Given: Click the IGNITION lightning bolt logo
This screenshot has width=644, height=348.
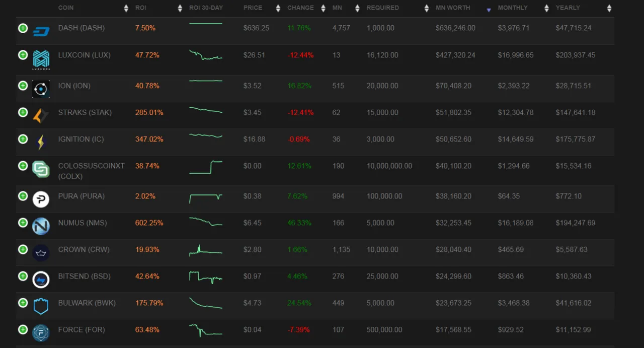Looking at the screenshot, I should pos(41,143).
